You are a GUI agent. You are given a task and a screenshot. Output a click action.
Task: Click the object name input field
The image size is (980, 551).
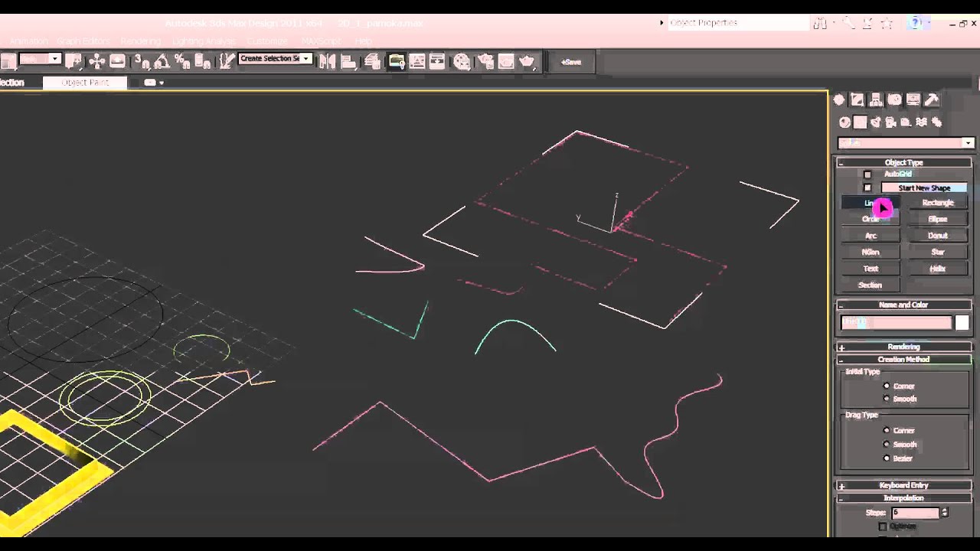896,323
